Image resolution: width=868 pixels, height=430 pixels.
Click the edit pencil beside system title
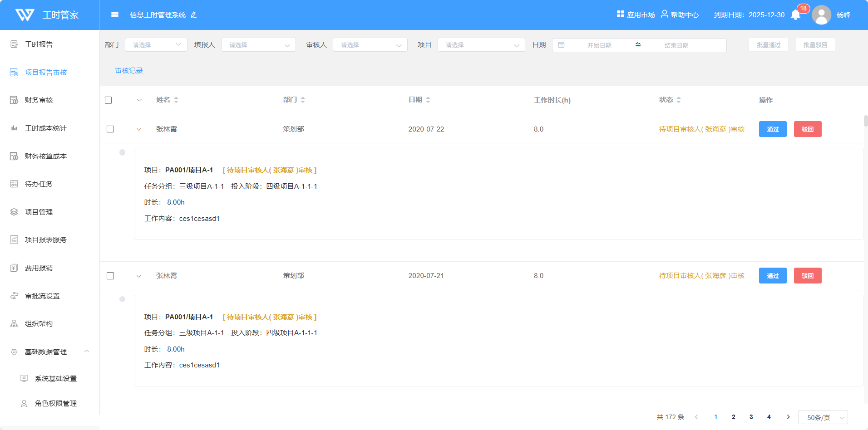[194, 15]
